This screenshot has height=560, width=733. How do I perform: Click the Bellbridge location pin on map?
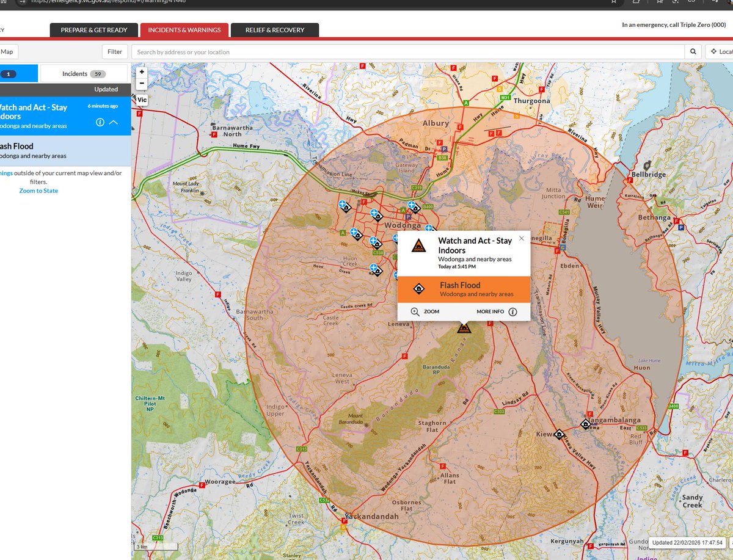[x=647, y=165]
